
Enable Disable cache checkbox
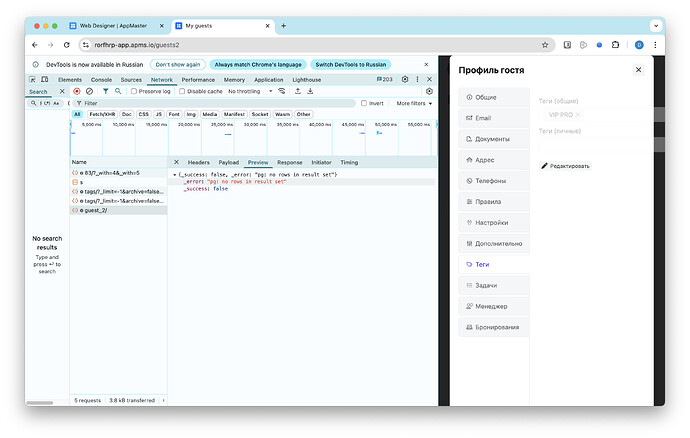point(182,91)
